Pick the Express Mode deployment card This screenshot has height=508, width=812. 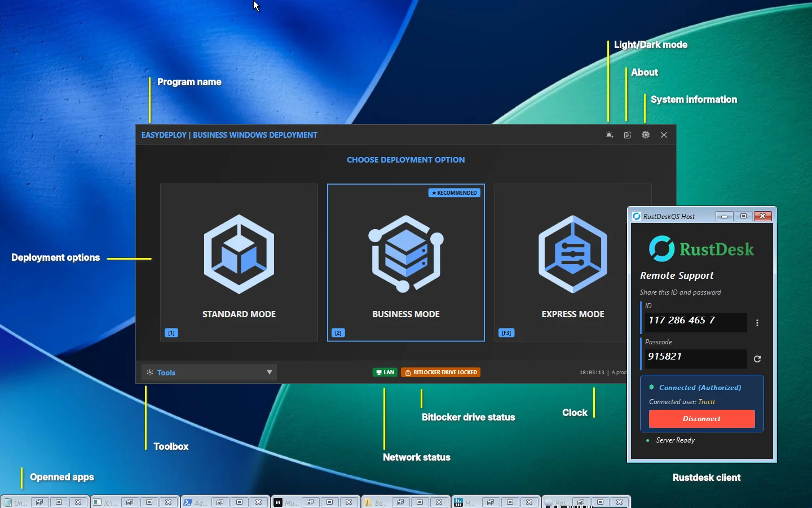tap(573, 262)
